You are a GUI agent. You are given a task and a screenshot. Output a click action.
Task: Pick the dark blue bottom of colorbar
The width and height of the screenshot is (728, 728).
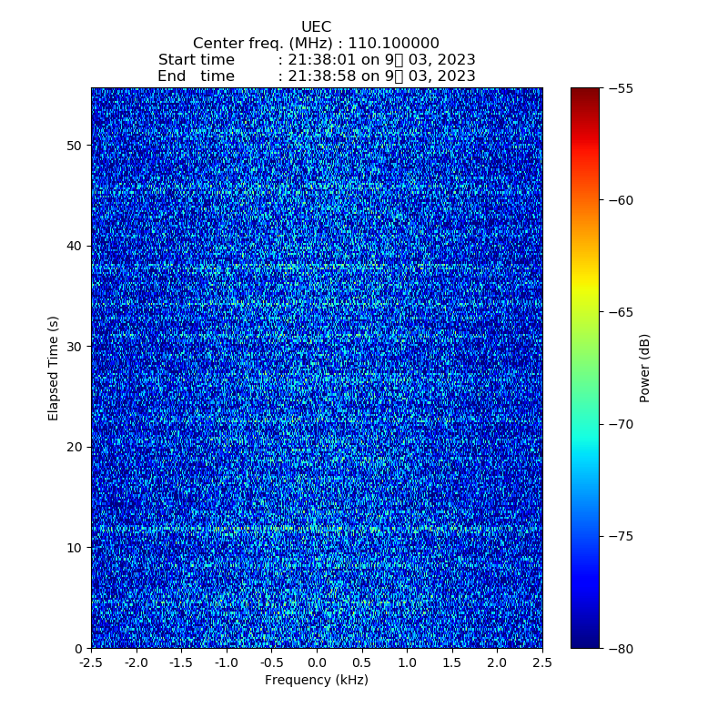[x=585, y=642]
